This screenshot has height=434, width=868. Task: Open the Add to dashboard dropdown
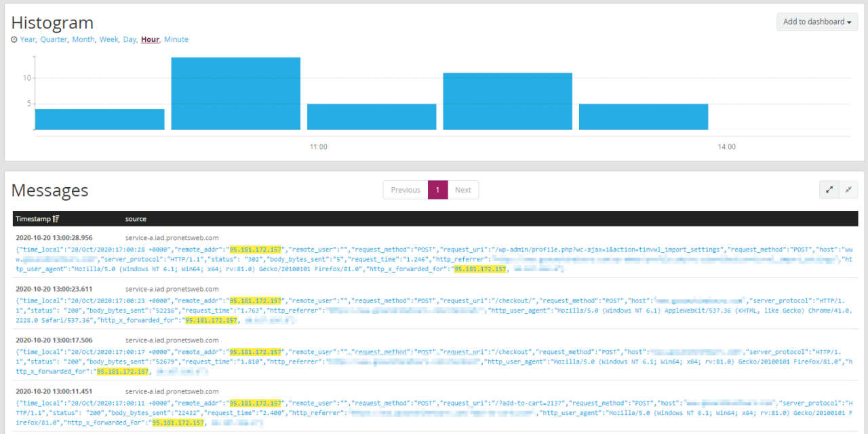point(816,22)
